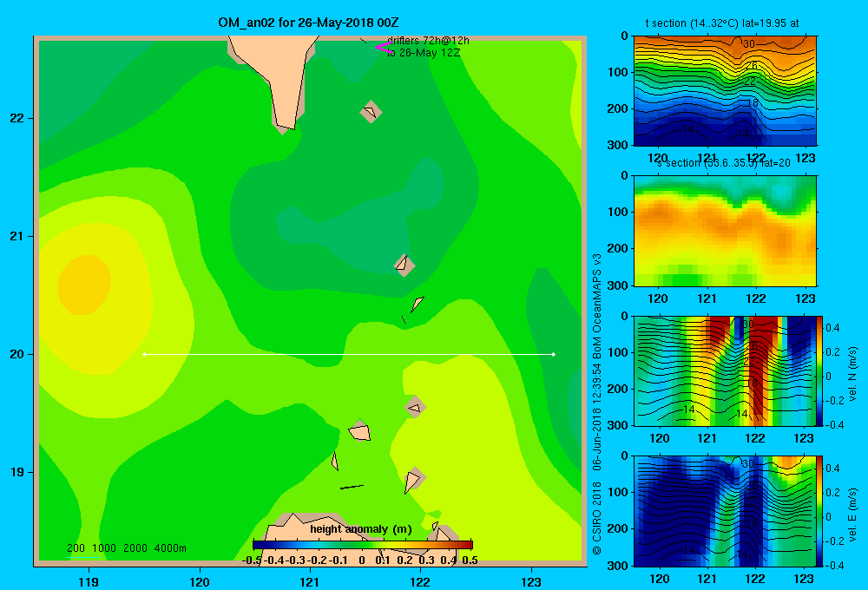Click the 's section' salinity panel title

724,163
